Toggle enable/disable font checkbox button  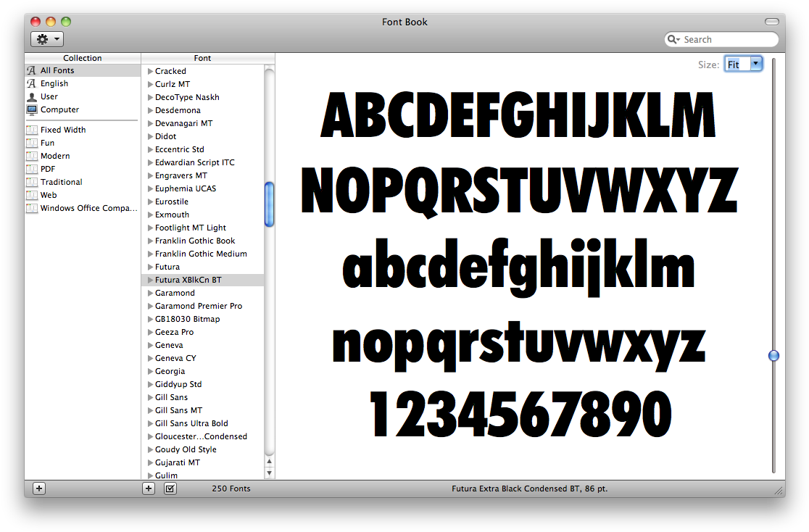(170, 488)
